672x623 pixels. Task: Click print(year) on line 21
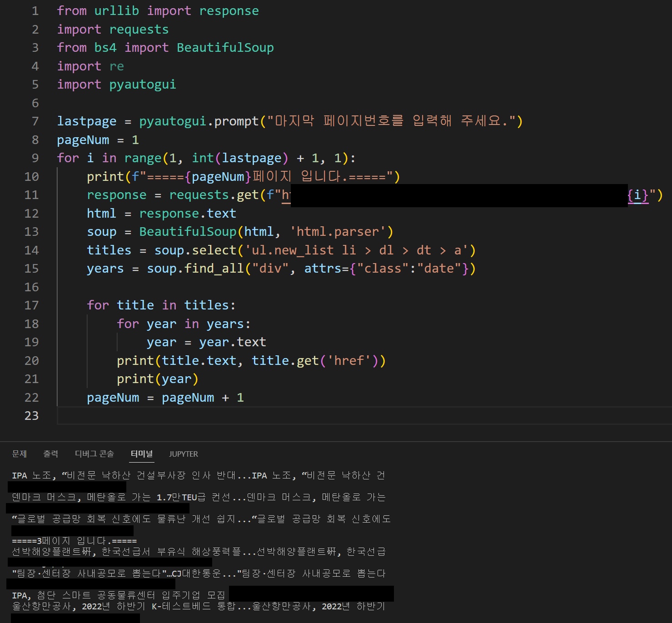tap(157, 379)
